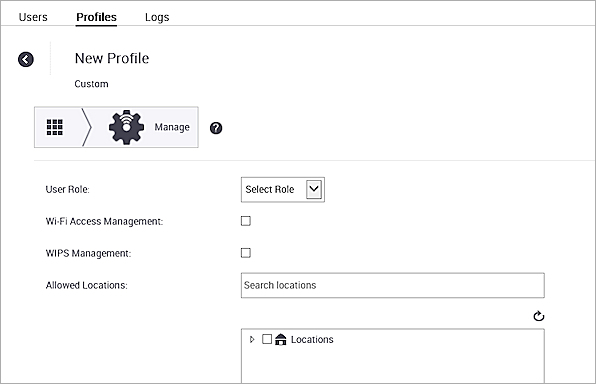Screen dimensions: 596x384
Task: Click the New Profile title
Action: (112, 58)
